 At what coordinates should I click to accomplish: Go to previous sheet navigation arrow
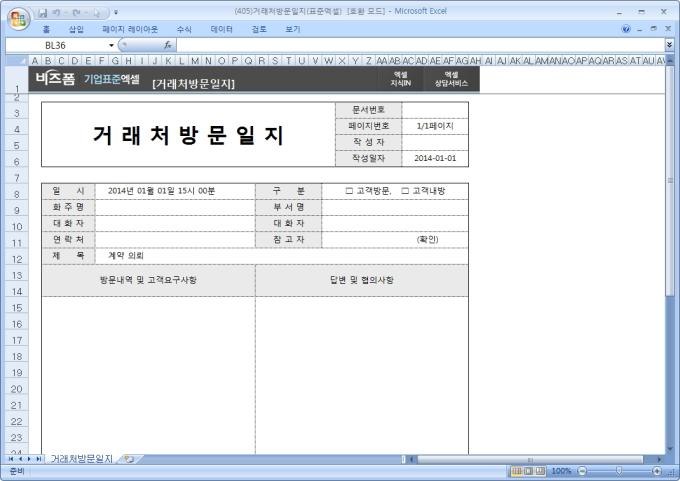(20, 459)
